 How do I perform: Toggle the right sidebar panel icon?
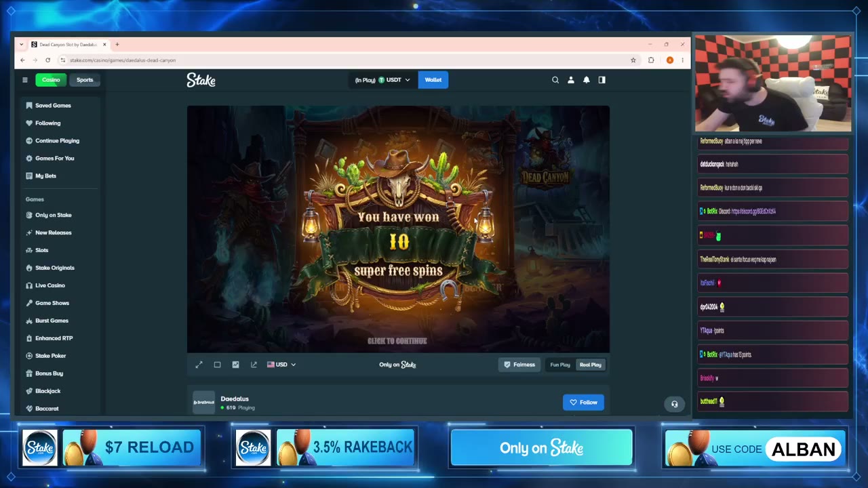601,80
